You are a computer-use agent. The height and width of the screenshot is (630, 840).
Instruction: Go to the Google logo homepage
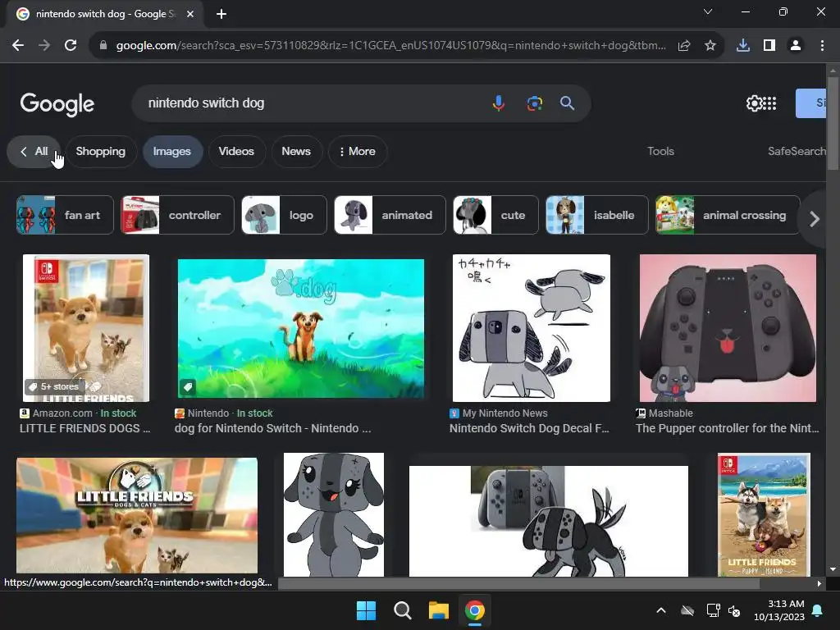[57, 103]
